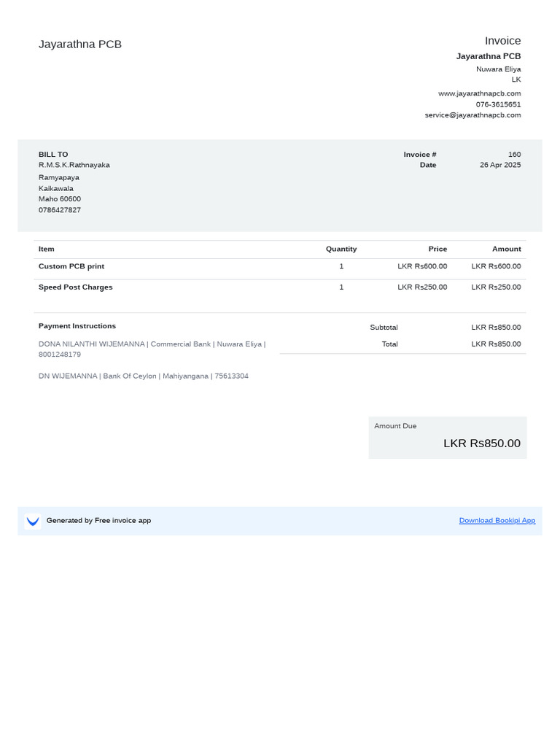This screenshot has width=560, height=747.
Task: Click the Amount Due box total
Action: (481, 444)
